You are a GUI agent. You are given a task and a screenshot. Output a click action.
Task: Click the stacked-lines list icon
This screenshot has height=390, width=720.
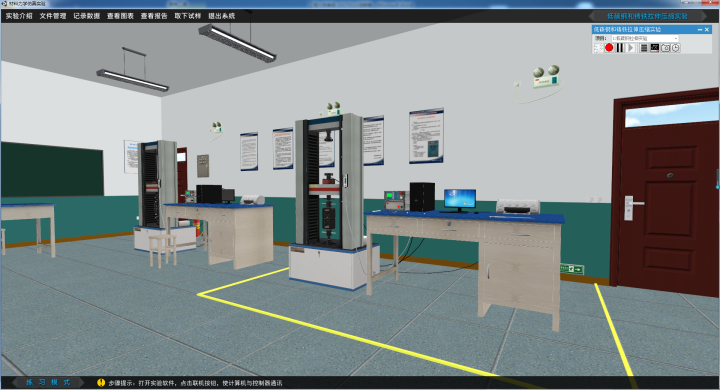pyautogui.click(x=644, y=48)
